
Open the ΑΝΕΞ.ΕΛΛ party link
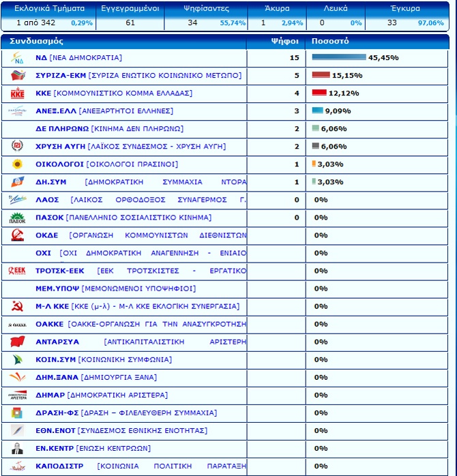(56, 111)
